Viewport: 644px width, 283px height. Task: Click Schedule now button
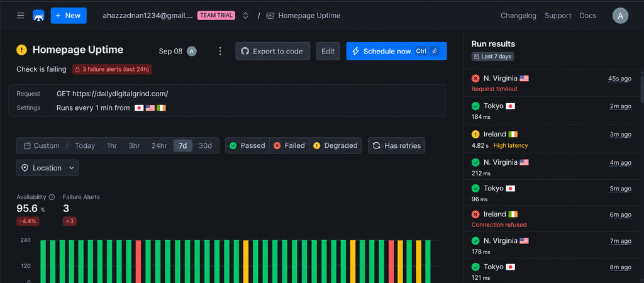396,51
